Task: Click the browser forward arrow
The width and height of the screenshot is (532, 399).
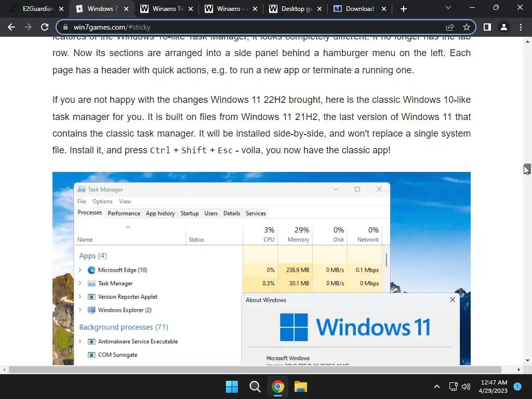Action: (28, 27)
